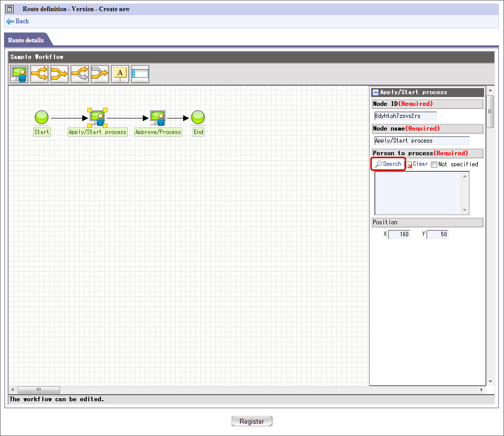Viewport: 504px width, 436px height.
Task: Edit the Node ID field
Action: click(405, 116)
